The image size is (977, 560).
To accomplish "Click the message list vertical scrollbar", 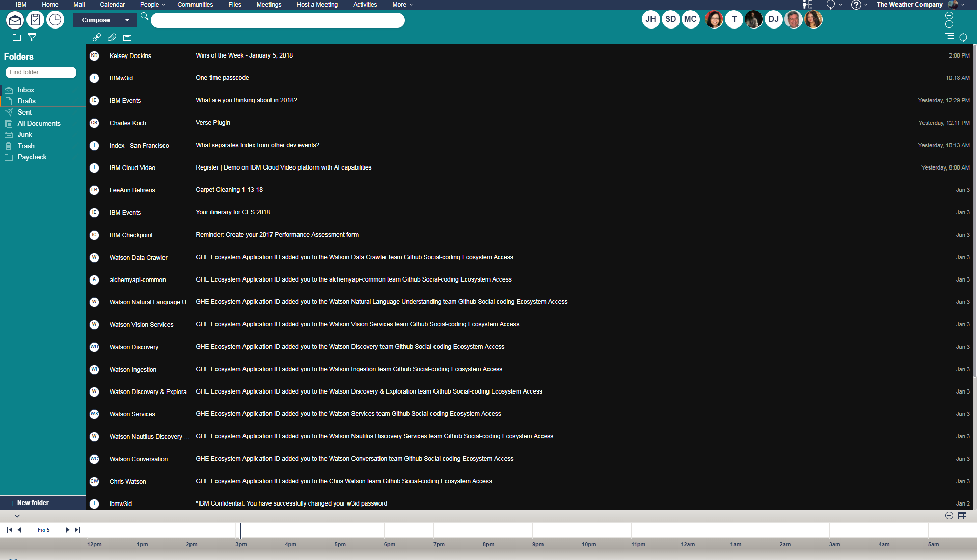I will pyautogui.click(x=975, y=211).
